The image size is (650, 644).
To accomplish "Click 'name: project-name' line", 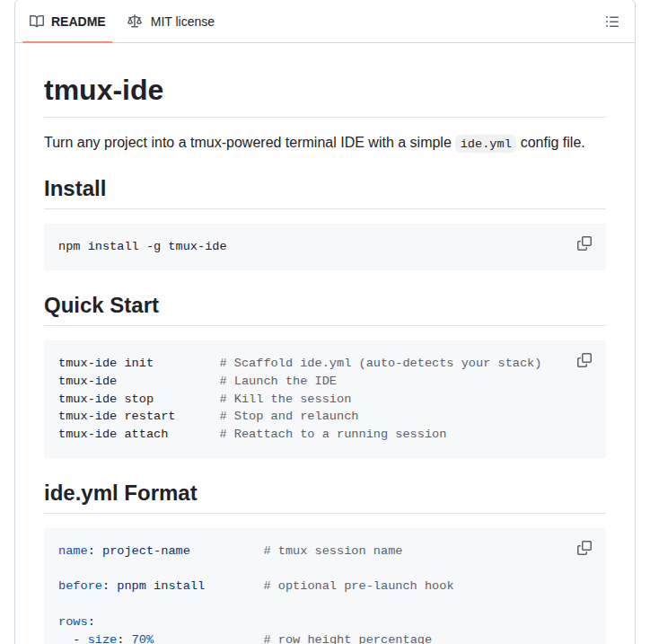I will pyautogui.click(x=125, y=551).
